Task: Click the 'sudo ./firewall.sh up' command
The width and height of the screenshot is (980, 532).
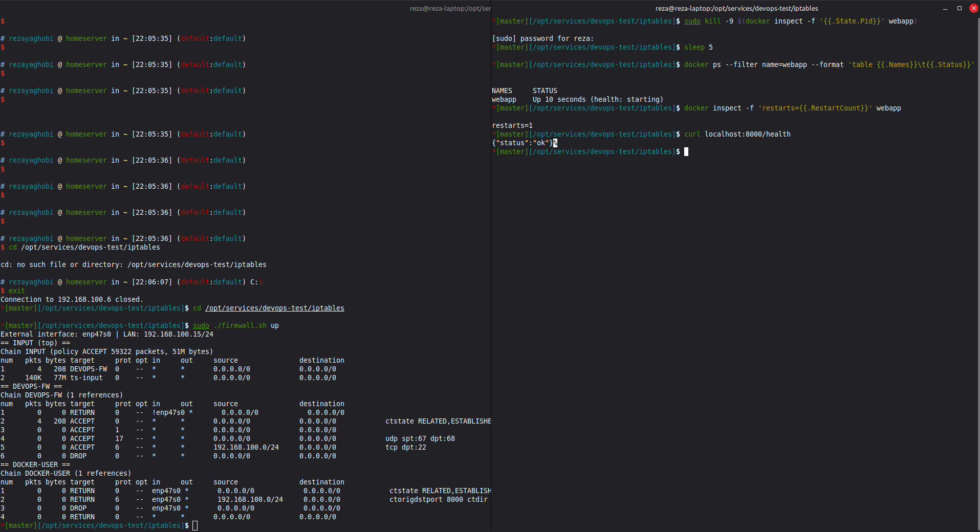Action: (x=236, y=325)
